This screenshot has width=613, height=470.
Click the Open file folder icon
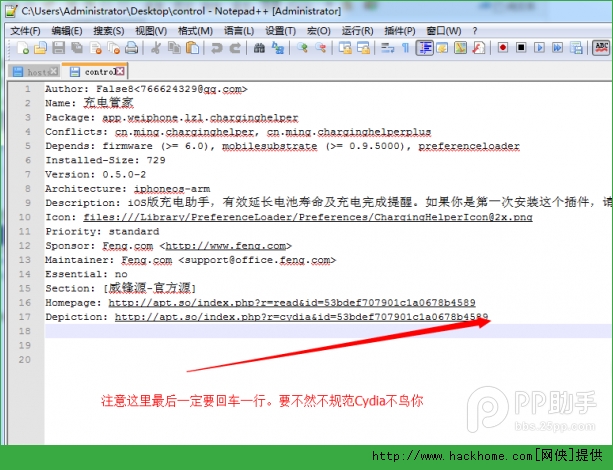point(40,48)
